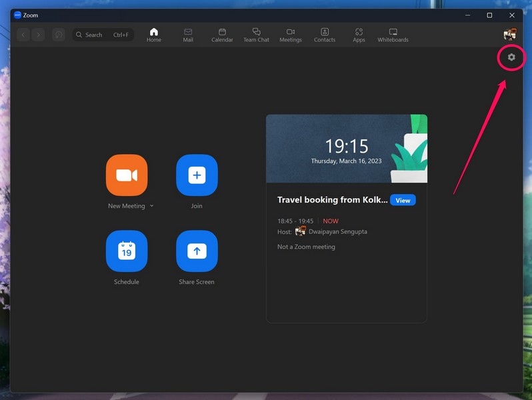Open the Meetings tab
532x400 pixels.
click(x=291, y=35)
